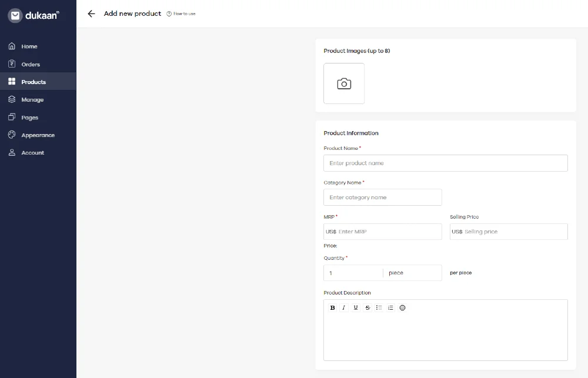Apply underline formatting in the description editor
This screenshot has height=378, width=588.
tap(356, 307)
